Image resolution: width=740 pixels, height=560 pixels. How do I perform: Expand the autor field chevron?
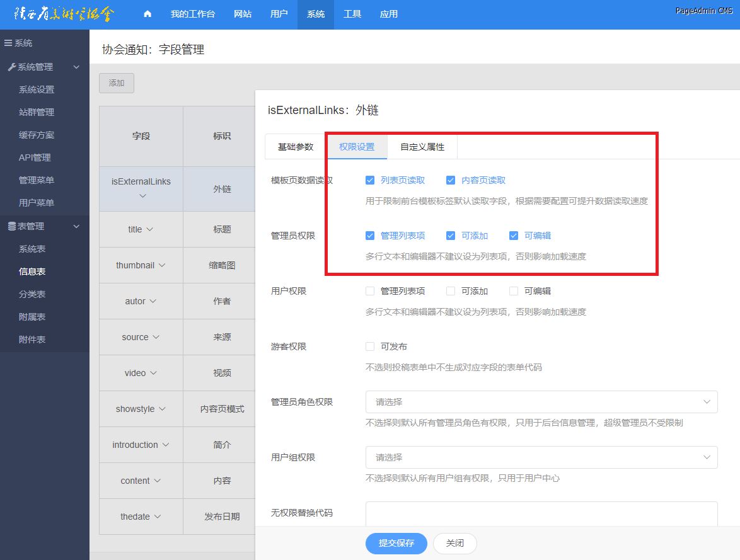point(153,301)
